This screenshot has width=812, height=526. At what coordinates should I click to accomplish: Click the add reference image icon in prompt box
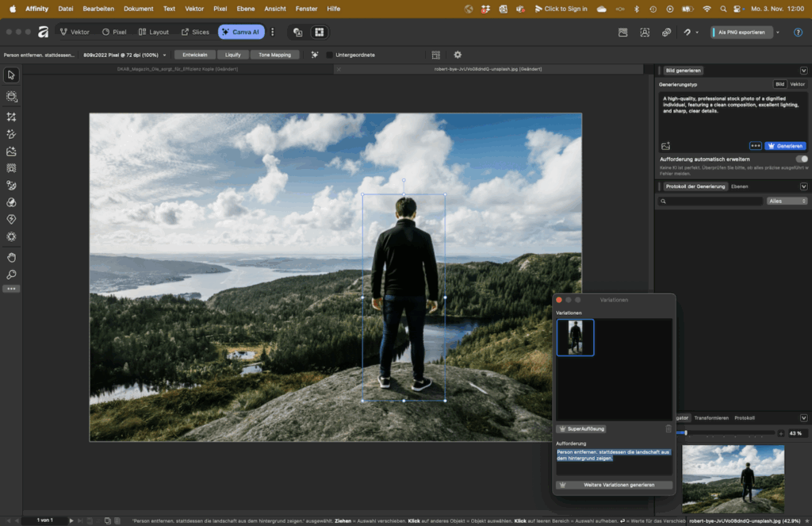(666, 146)
